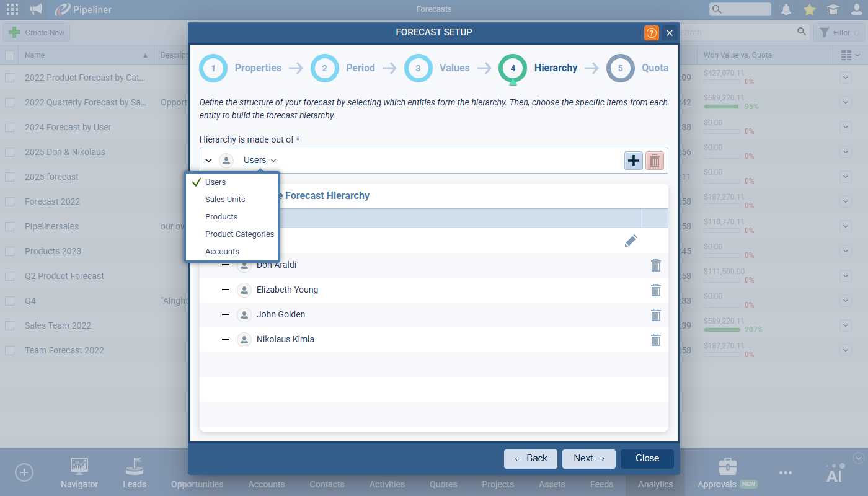The image size is (868, 496).
Task: Remove Nikolaus Kimla with trash icon
Action: coord(655,340)
